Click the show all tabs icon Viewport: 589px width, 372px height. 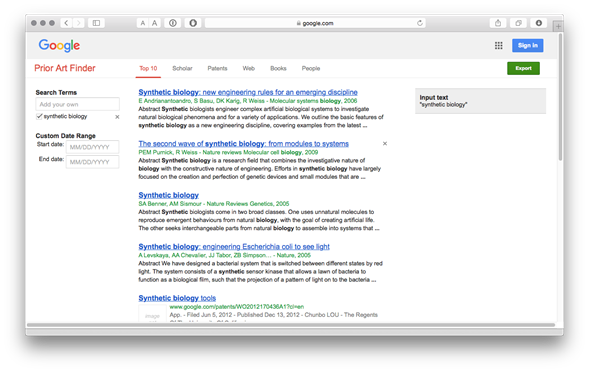(x=518, y=23)
